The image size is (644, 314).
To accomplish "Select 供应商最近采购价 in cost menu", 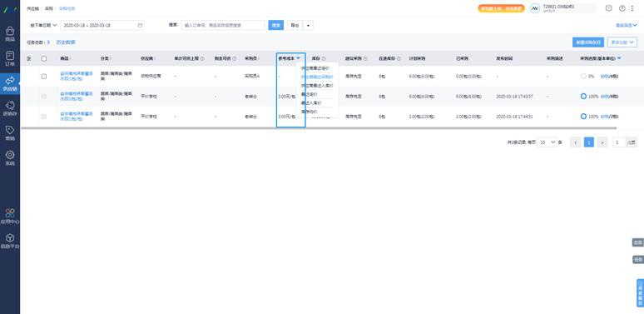I will (x=317, y=77).
